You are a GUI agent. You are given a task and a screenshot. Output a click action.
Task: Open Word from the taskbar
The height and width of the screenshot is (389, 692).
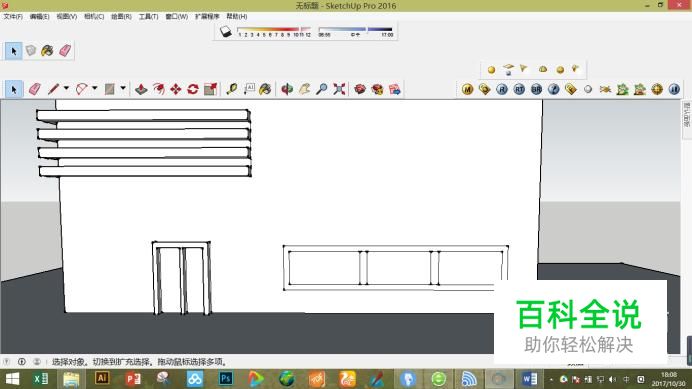tap(529, 379)
